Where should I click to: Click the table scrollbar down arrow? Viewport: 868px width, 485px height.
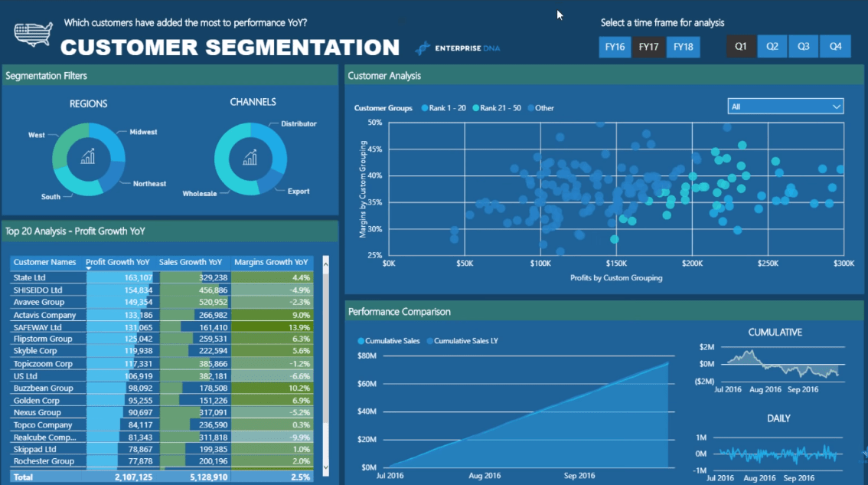[325, 467]
